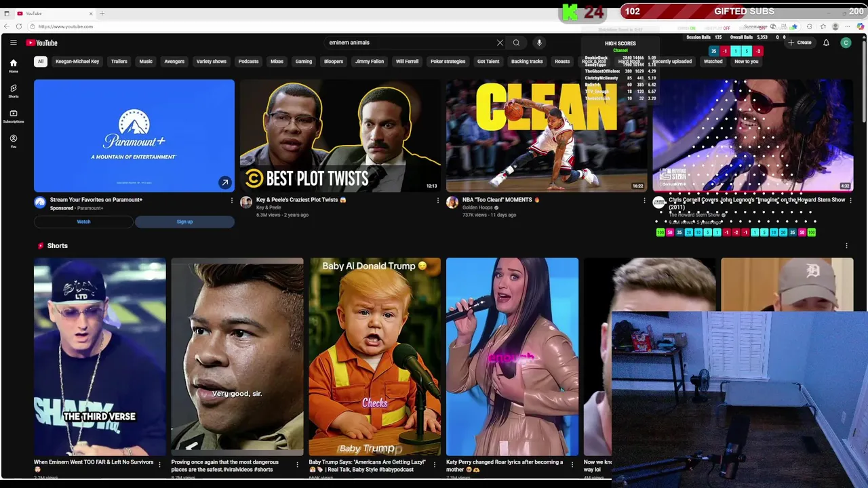This screenshot has height=488, width=868.
Task: Open more options for Key & Peele video
Action: click(x=437, y=201)
